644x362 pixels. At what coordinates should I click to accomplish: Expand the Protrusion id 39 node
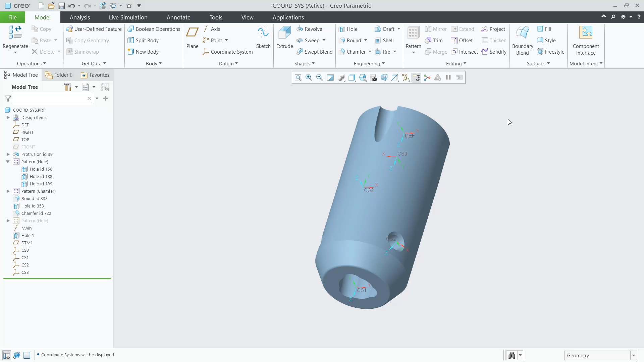pyautogui.click(x=8, y=154)
